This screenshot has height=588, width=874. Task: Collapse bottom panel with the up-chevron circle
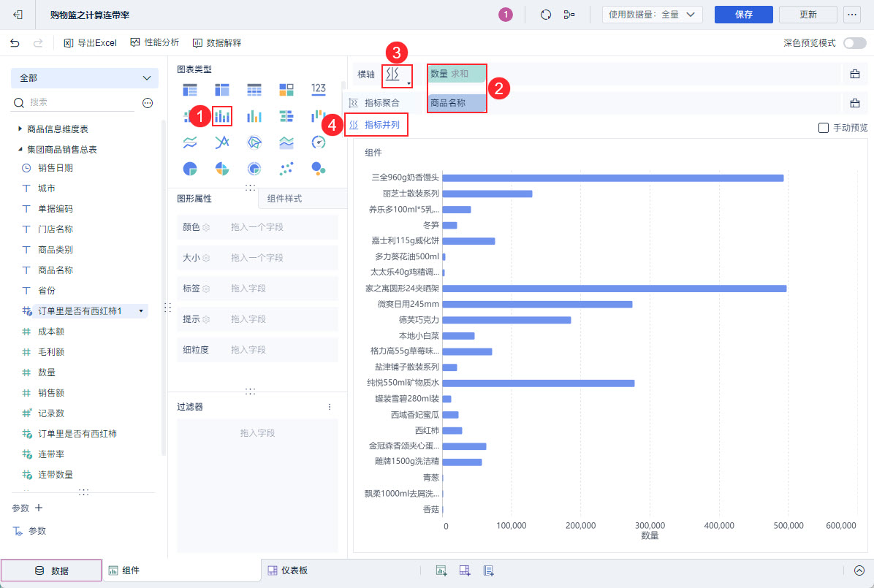click(859, 570)
